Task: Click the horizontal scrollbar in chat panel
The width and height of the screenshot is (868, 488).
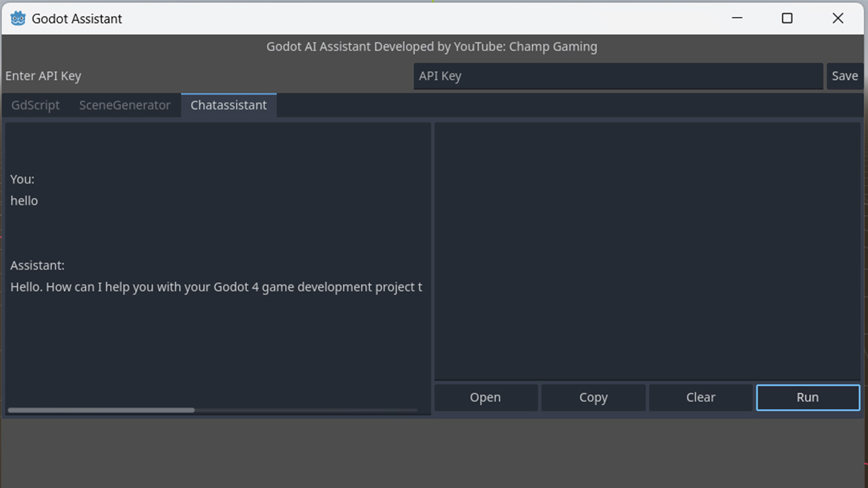Action: point(101,410)
